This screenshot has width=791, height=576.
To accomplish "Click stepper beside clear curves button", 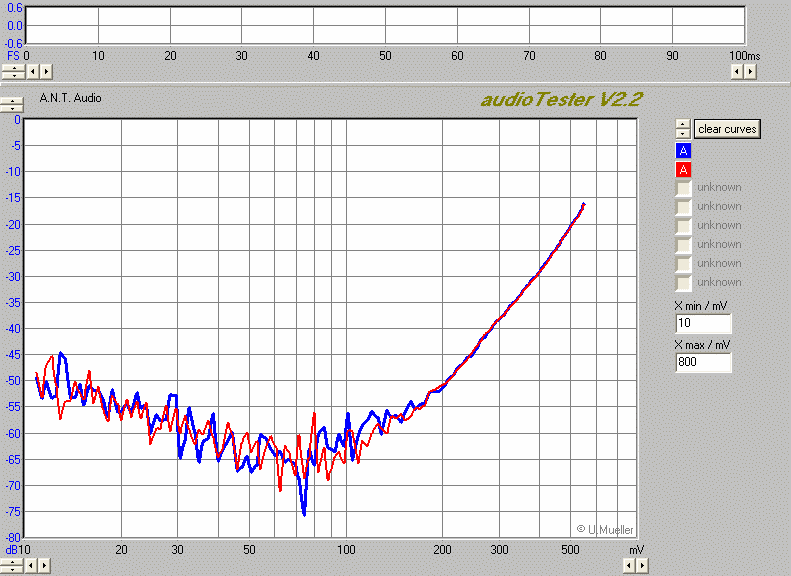I will tap(682, 129).
